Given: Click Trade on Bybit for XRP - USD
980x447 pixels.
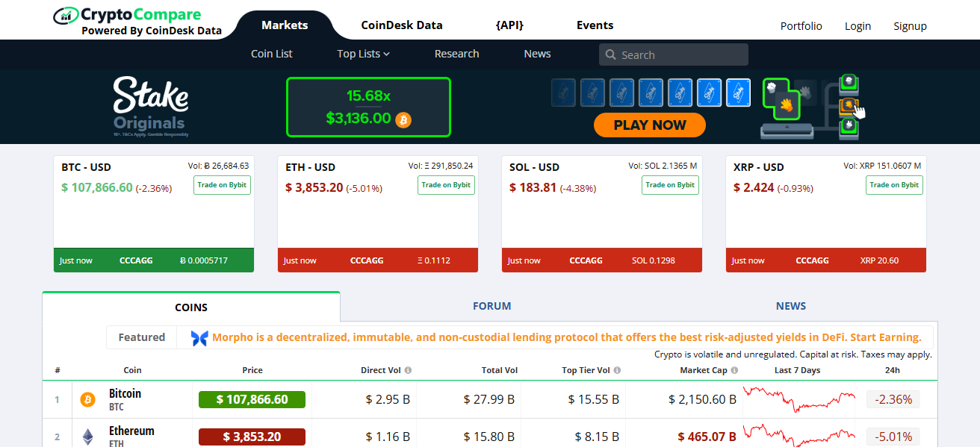Looking at the screenshot, I should click(x=894, y=185).
